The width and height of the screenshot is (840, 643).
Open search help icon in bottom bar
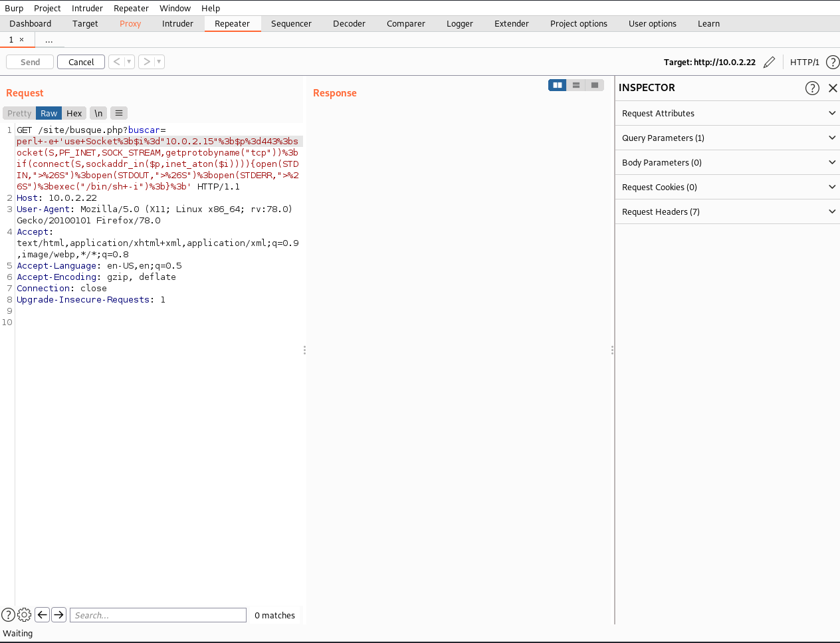(x=8, y=614)
